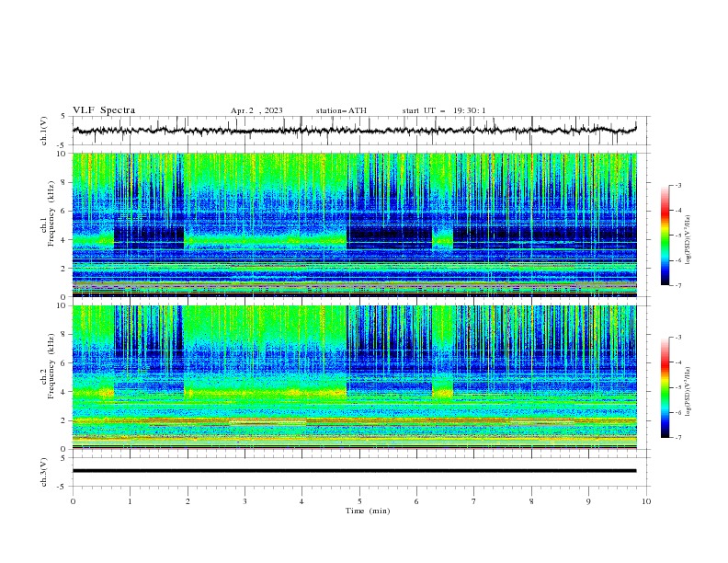Screen dimensions: 728x563
Task: Click the '2' tick on the time axis
Action: pyautogui.click(x=188, y=501)
